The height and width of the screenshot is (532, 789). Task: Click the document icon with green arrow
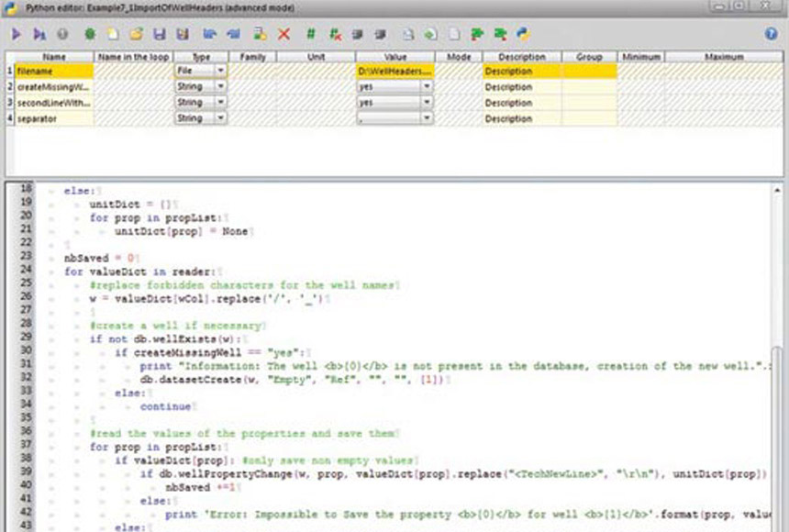430,34
